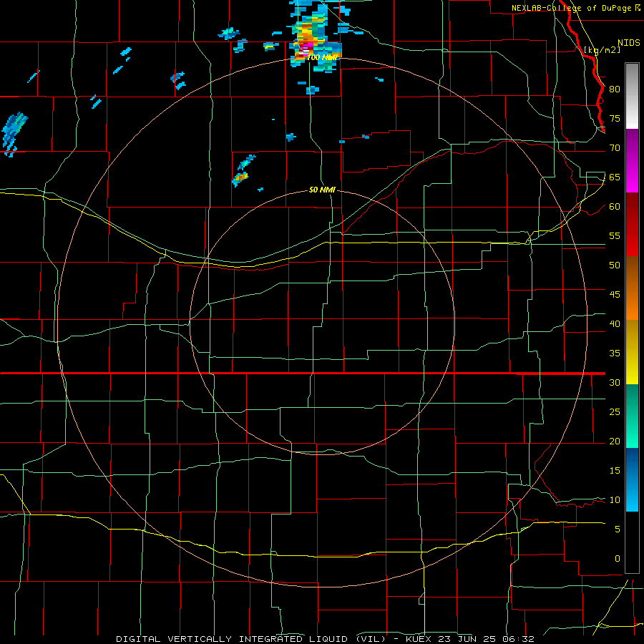Screen dimensions: 644x644
Task: Click the 55 value on the color scale
Action: (x=615, y=235)
